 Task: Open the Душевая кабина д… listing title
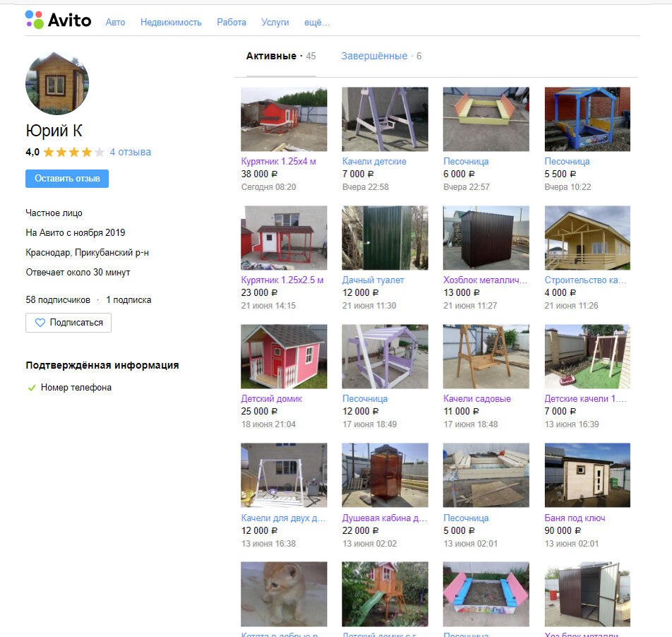pos(385,518)
